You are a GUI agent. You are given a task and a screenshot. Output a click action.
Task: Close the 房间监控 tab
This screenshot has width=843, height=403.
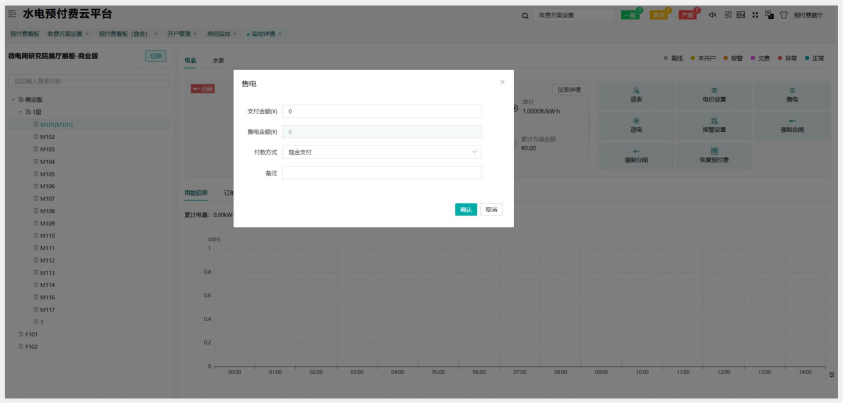tap(235, 34)
